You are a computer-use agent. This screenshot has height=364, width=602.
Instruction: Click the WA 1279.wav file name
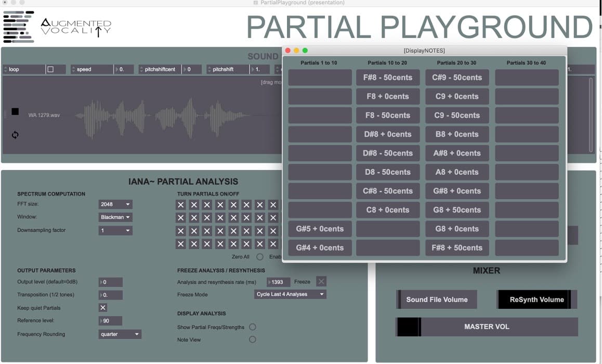44,115
